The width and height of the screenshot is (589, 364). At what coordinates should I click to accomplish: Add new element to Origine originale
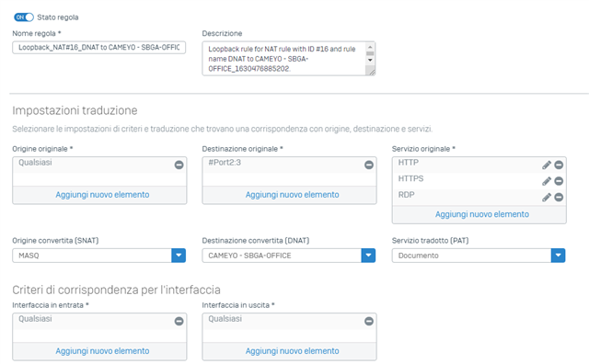coord(102,195)
